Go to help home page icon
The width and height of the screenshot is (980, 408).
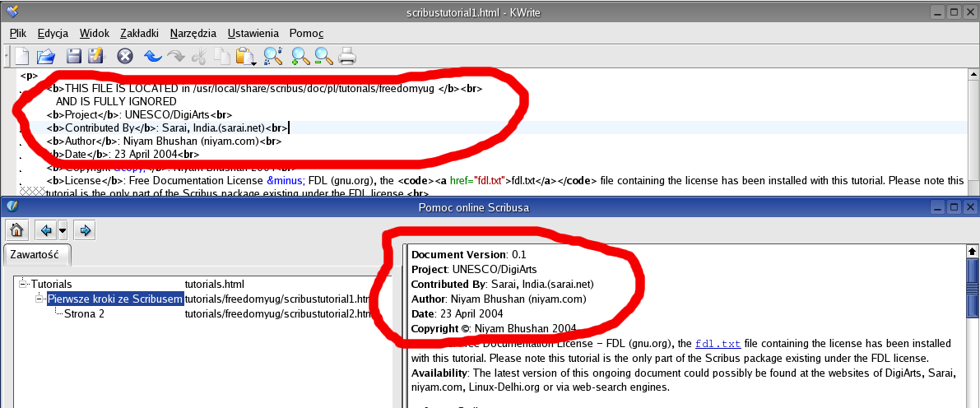coord(16,229)
